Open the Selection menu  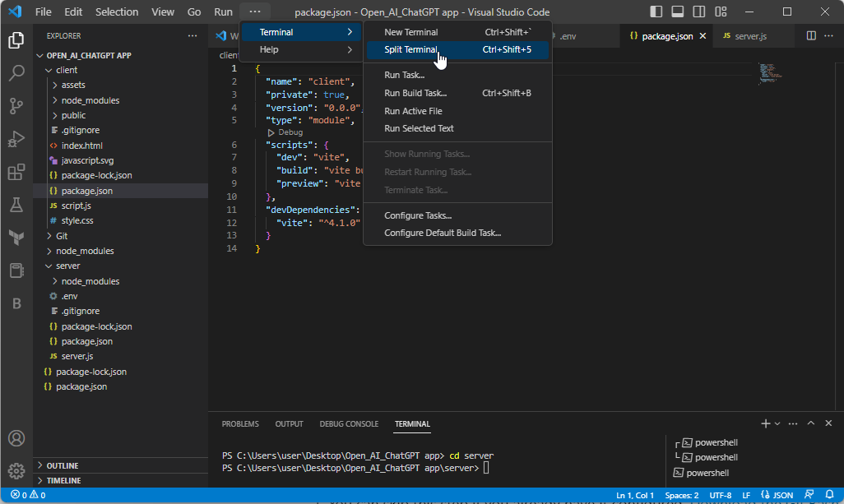pyautogui.click(x=117, y=12)
